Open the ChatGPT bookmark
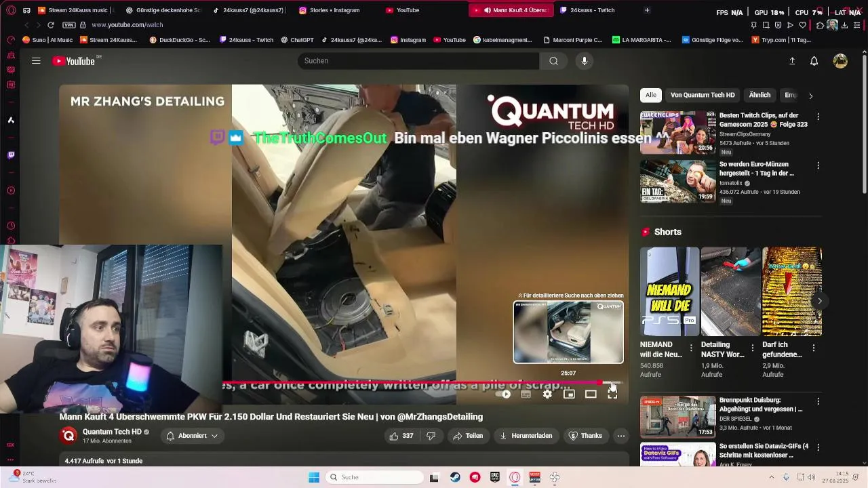Screen dimensions: 868x488 click(x=297, y=40)
